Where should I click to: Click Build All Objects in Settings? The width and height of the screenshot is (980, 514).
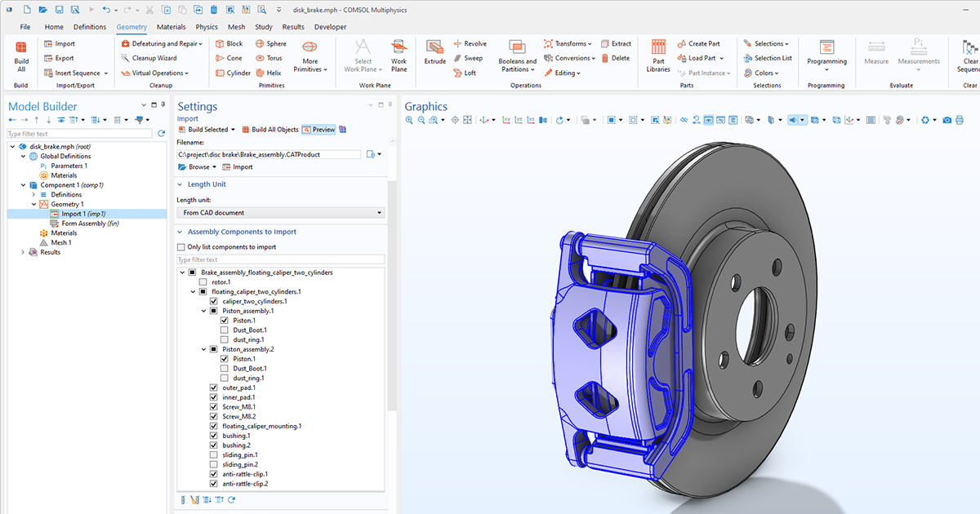[276, 131]
